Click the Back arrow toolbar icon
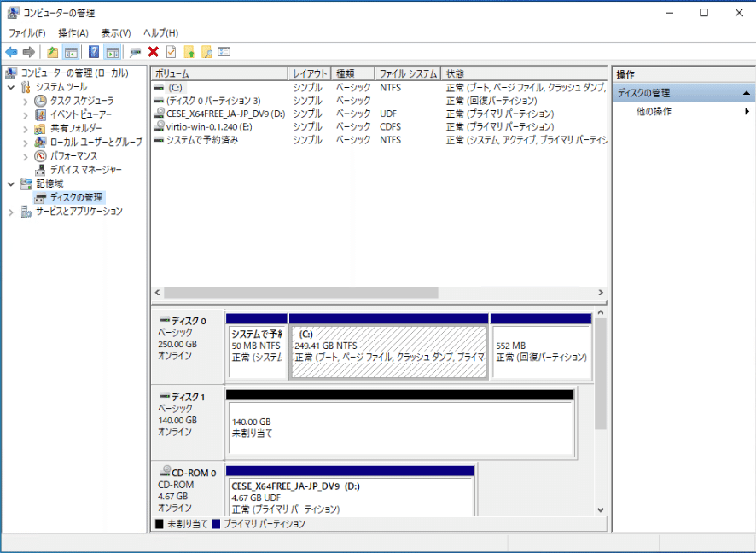The width and height of the screenshot is (756, 553). (x=11, y=52)
